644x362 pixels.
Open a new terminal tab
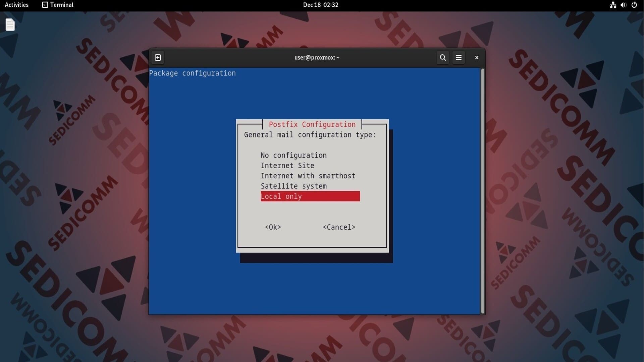pyautogui.click(x=158, y=58)
